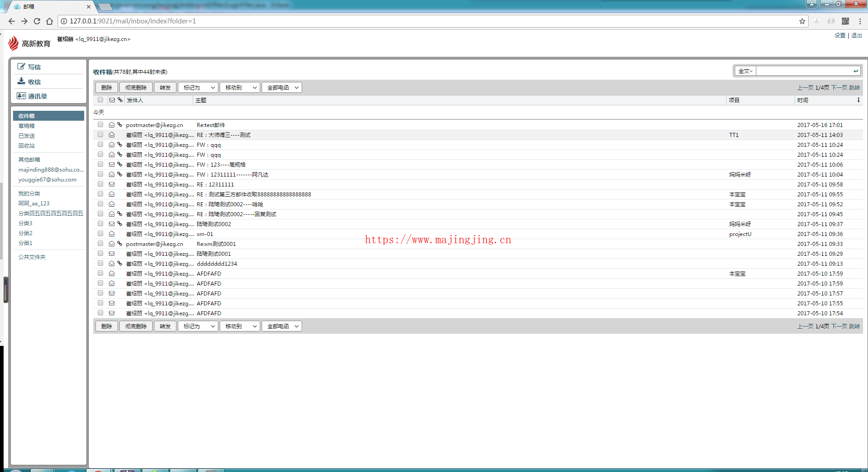Open youggie67@sohu.com mailbox
The height and width of the screenshot is (472, 868).
tap(47, 179)
